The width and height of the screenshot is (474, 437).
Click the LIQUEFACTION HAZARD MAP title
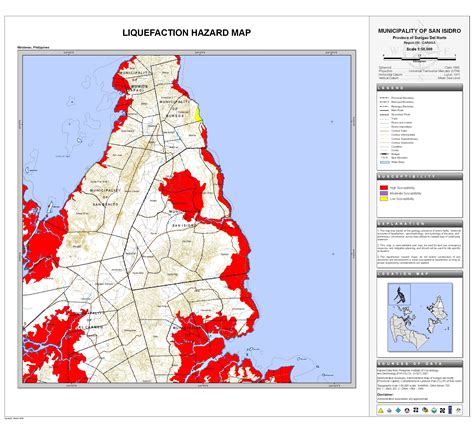pyautogui.click(x=187, y=33)
